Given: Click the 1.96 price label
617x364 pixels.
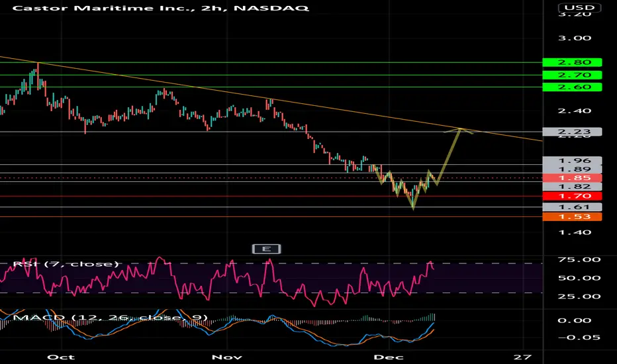Looking at the screenshot, I should click(x=572, y=161).
